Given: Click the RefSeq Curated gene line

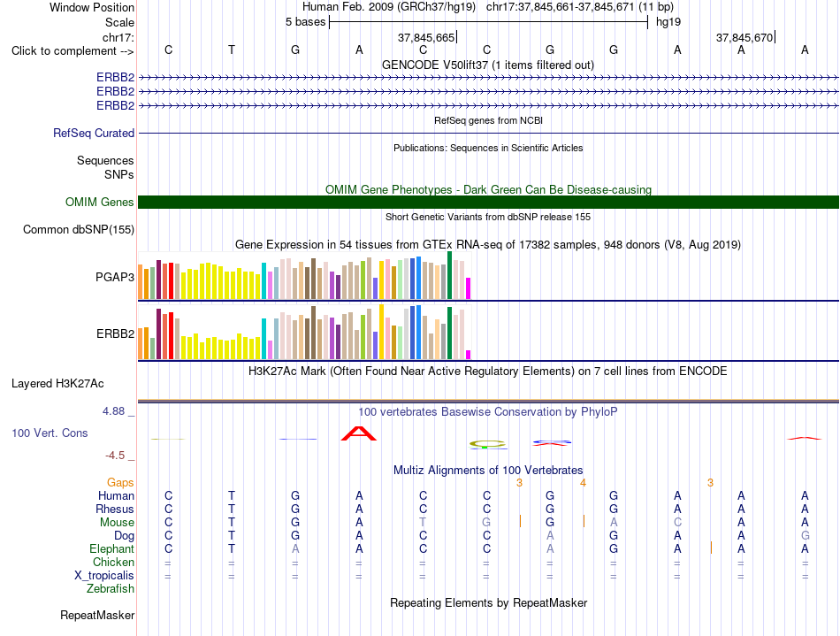Looking at the screenshot, I should point(488,133).
